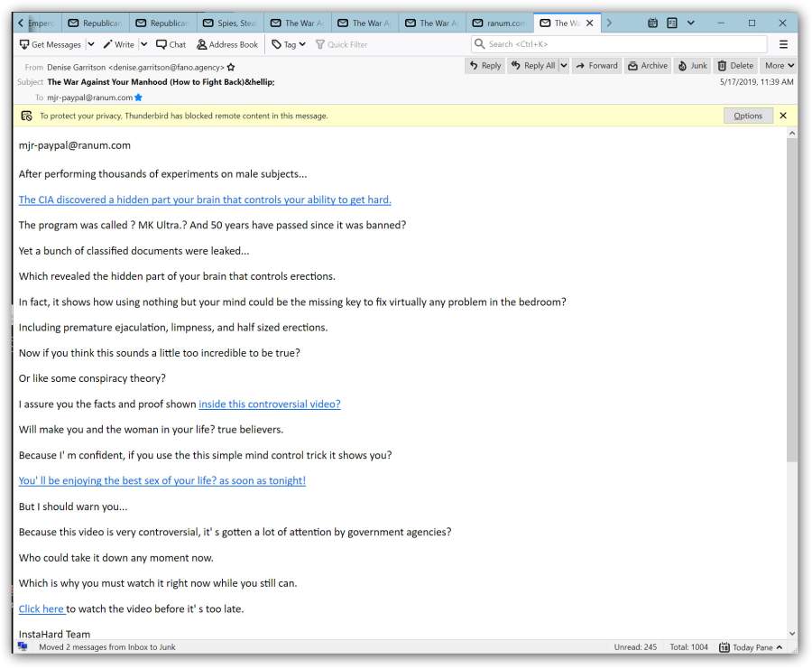Open the 'best sex of your life' link
This screenshot has width=812, height=669.
[162, 481]
